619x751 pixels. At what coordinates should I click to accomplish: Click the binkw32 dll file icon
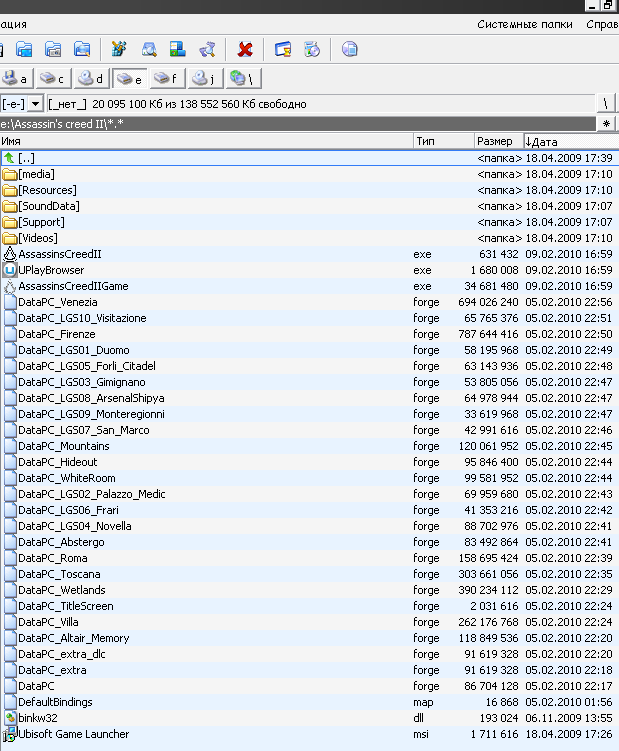tap(10, 718)
